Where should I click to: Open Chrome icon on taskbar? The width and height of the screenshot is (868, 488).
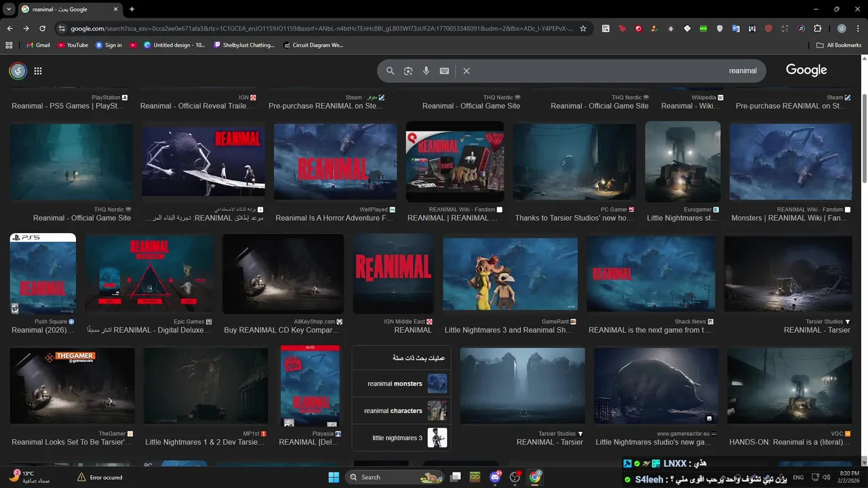tap(535, 477)
